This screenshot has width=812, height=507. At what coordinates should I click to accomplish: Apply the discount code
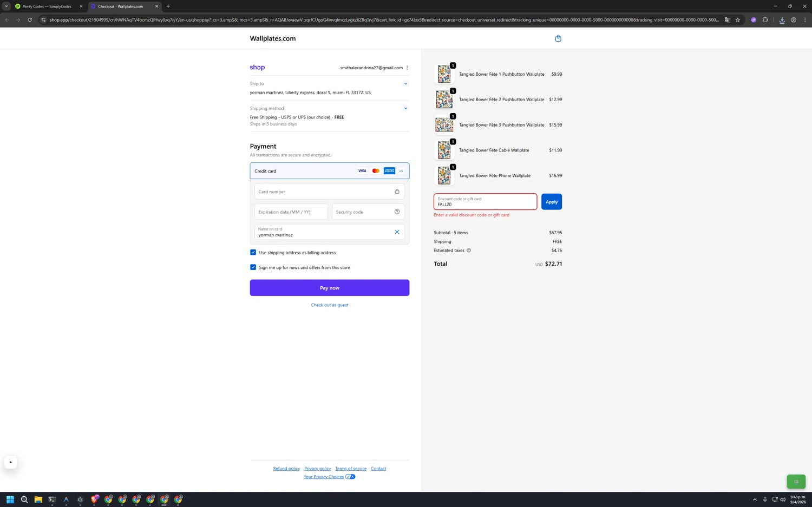(x=552, y=202)
